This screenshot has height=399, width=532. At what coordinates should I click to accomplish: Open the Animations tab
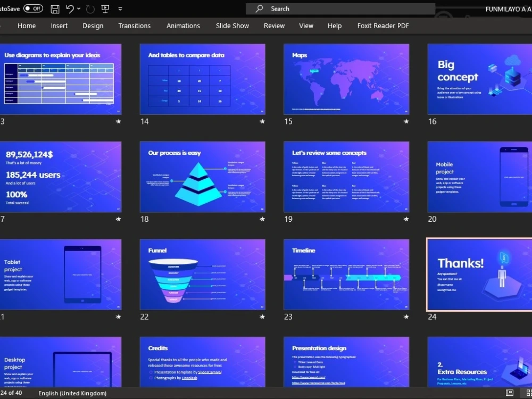pos(183,26)
